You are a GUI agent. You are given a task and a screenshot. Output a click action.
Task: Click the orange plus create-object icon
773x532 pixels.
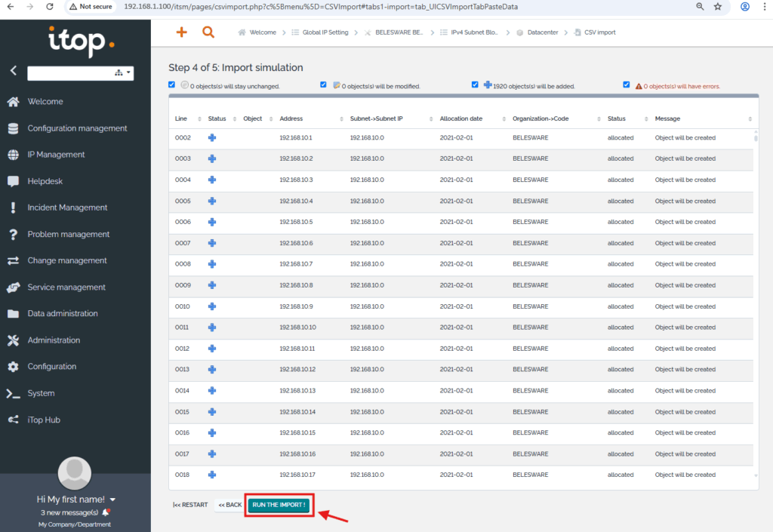[181, 32]
